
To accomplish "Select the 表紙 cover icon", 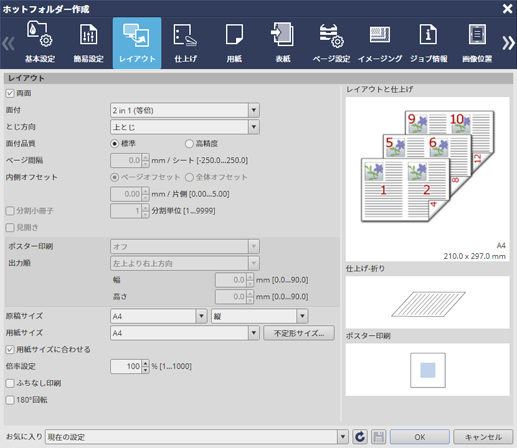I will pos(283,43).
